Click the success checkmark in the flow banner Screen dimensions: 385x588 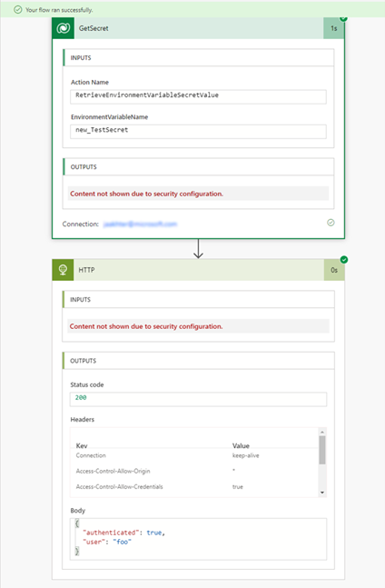(17, 10)
